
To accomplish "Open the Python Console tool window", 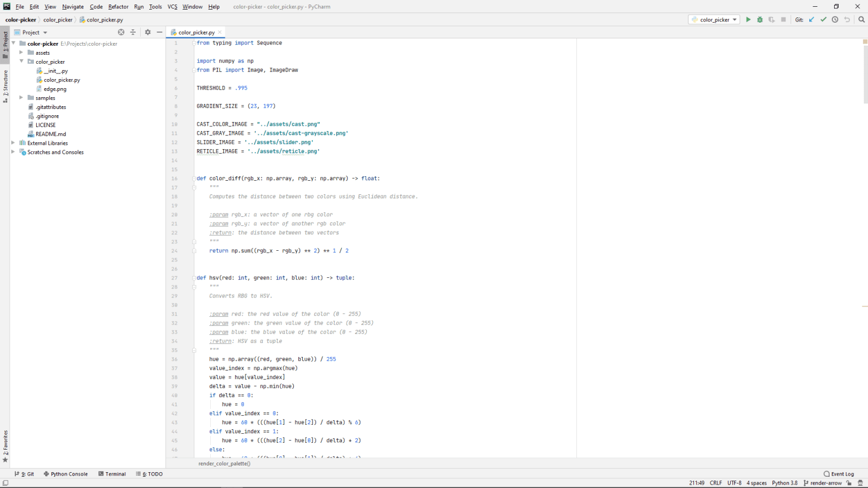I will 66,474.
